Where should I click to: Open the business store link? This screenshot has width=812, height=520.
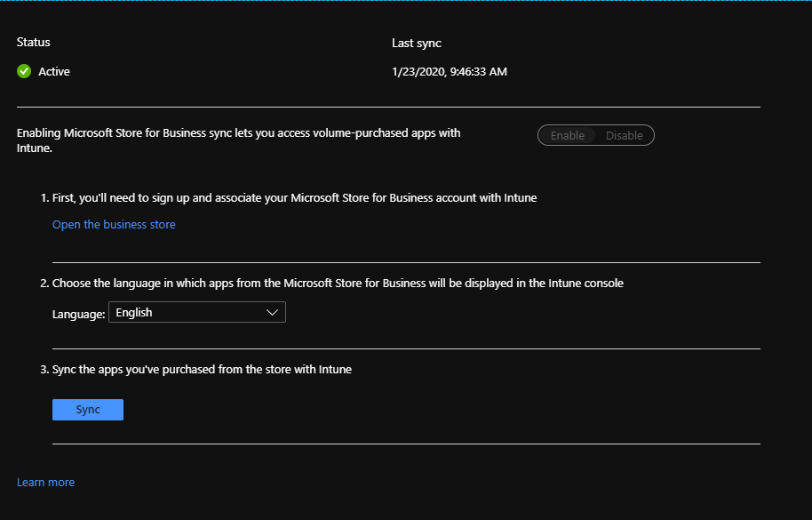click(114, 224)
